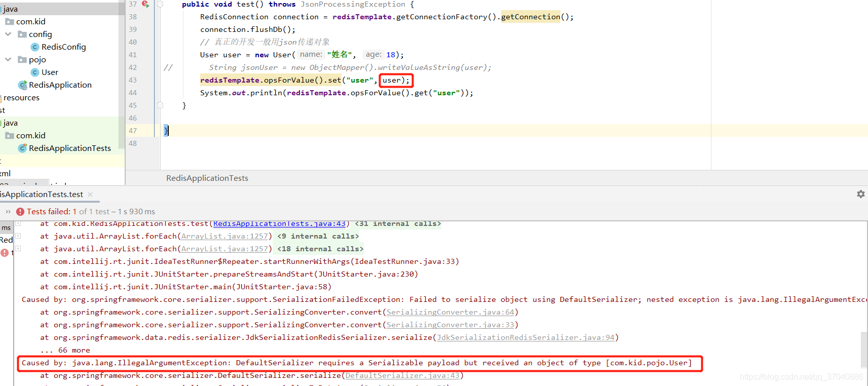Screen dimensions: 868x386
Task: Toggle console fold box beside RedisApplicationTests.test line
Action: pos(18,223)
